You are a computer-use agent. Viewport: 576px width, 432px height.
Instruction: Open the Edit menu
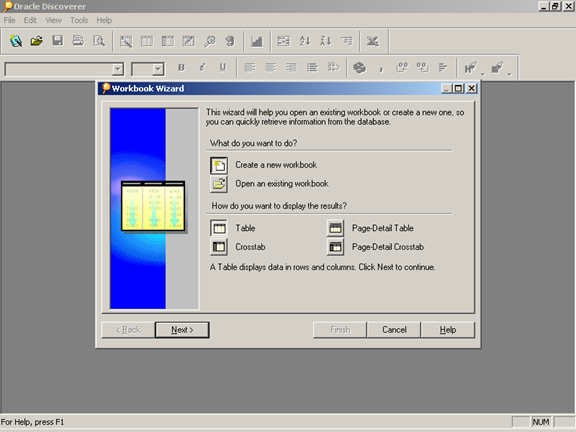pos(30,20)
